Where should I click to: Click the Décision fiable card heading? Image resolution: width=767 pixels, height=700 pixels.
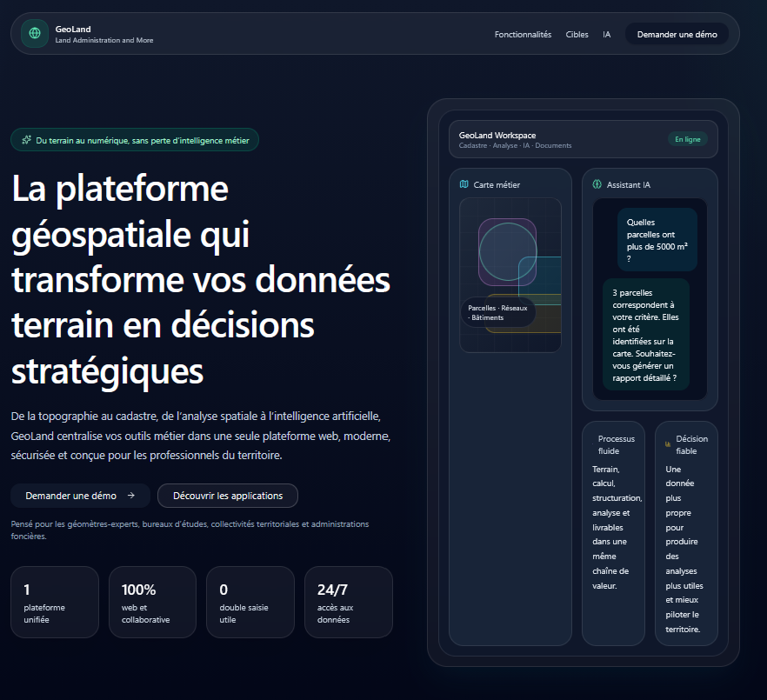pyautogui.click(x=691, y=444)
